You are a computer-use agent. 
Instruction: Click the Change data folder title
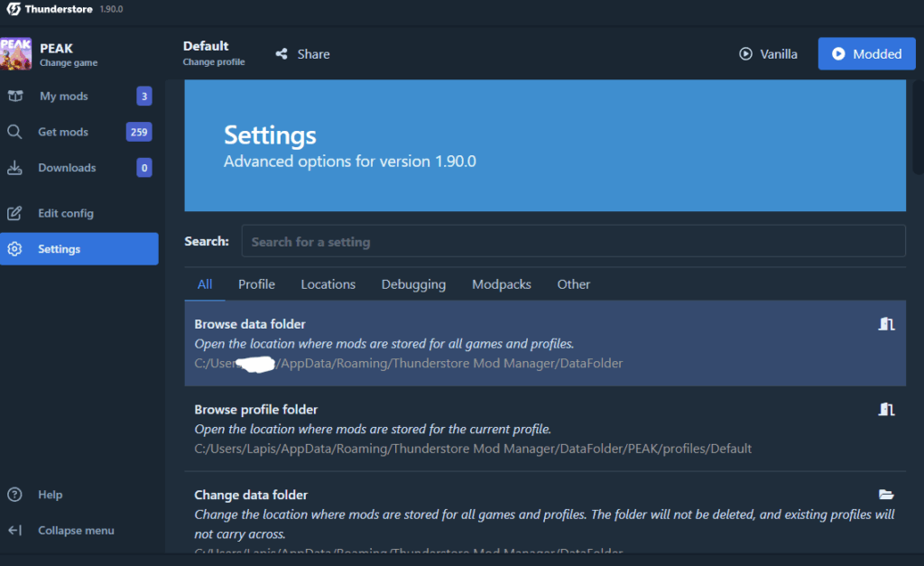(x=251, y=496)
